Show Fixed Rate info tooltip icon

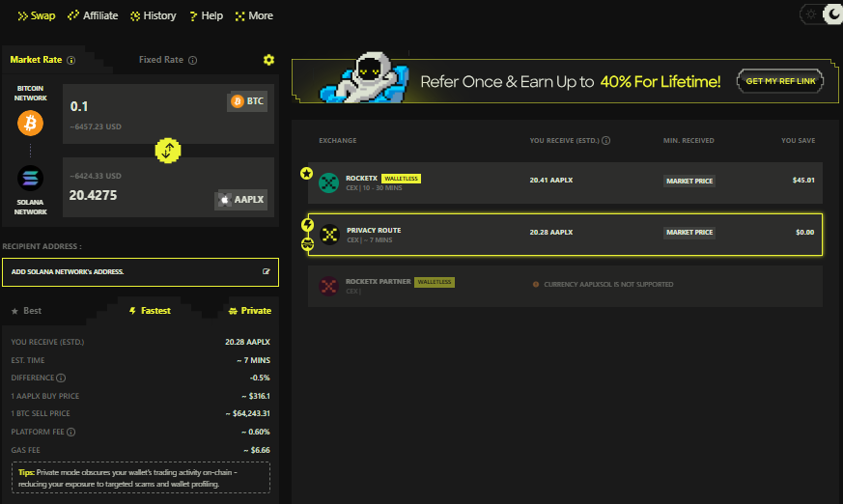pos(192,60)
